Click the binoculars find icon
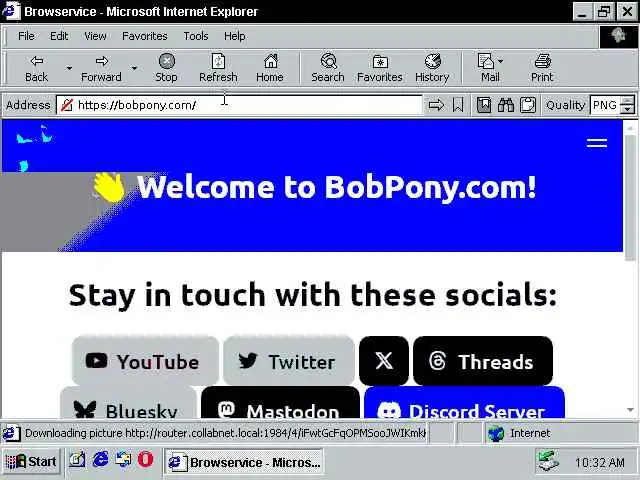The width and height of the screenshot is (640, 480). point(506,105)
